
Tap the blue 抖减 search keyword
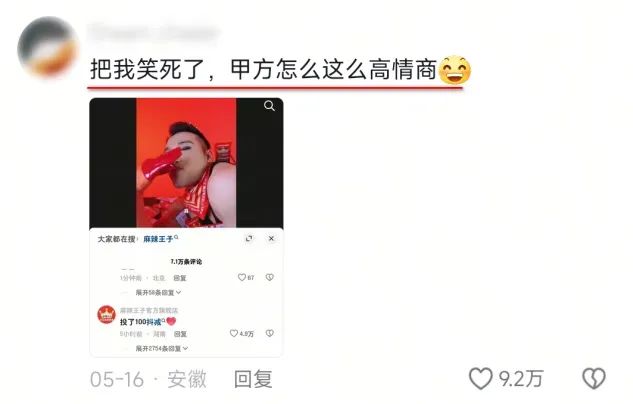click(155, 322)
